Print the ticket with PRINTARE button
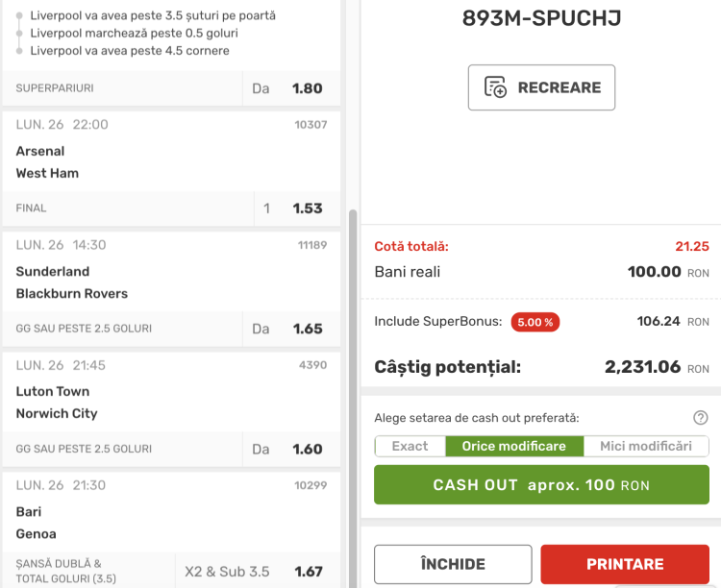Screen dimensions: 721x588 pyautogui.click(x=625, y=564)
